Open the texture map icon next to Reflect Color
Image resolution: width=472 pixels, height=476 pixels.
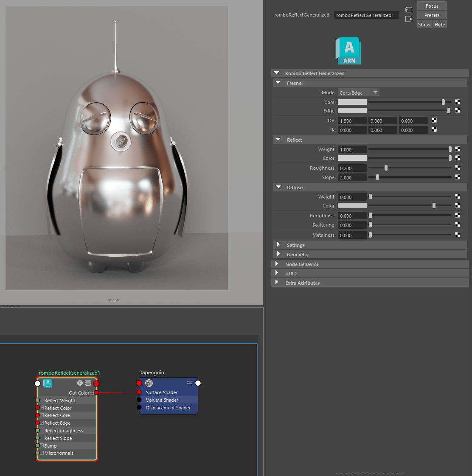pyautogui.click(x=458, y=158)
